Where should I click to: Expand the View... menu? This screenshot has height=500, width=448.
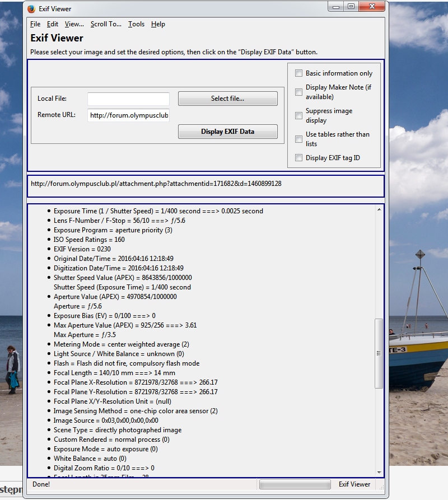pos(74,24)
